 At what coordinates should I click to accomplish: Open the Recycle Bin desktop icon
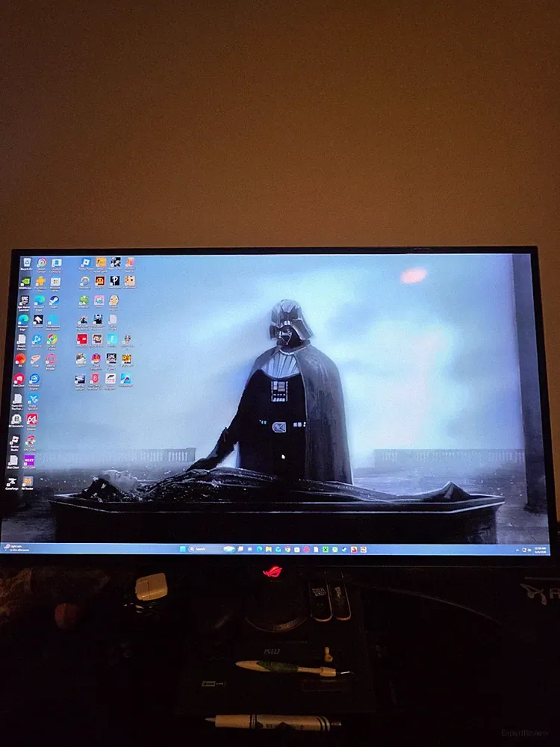tap(27, 262)
